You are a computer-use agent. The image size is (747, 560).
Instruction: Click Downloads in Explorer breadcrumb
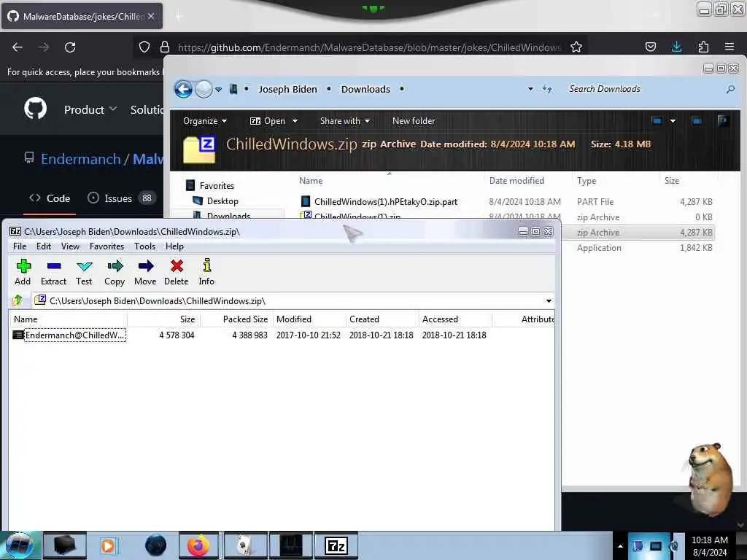point(365,89)
